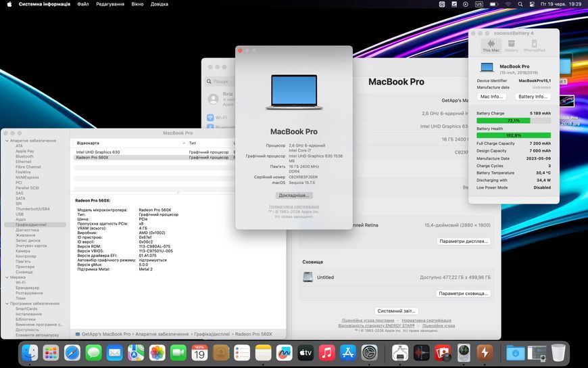The width and height of the screenshot is (588, 368).
Task: Launch Notes from the Dock
Action: pyautogui.click(x=264, y=353)
